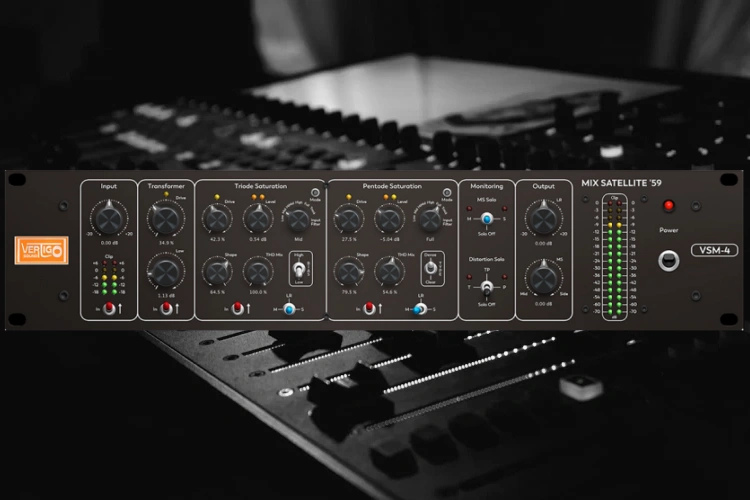
Task: Click the Pentode Saturation Mode button
Action: point(447,193)
